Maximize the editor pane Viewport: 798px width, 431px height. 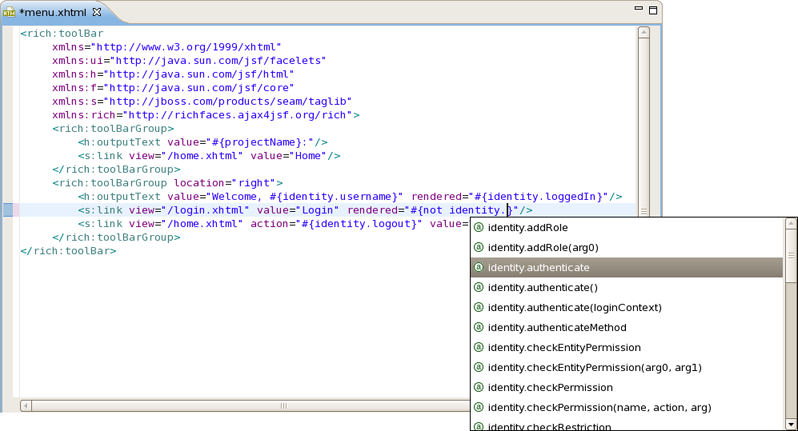click(x=653, y=10)
